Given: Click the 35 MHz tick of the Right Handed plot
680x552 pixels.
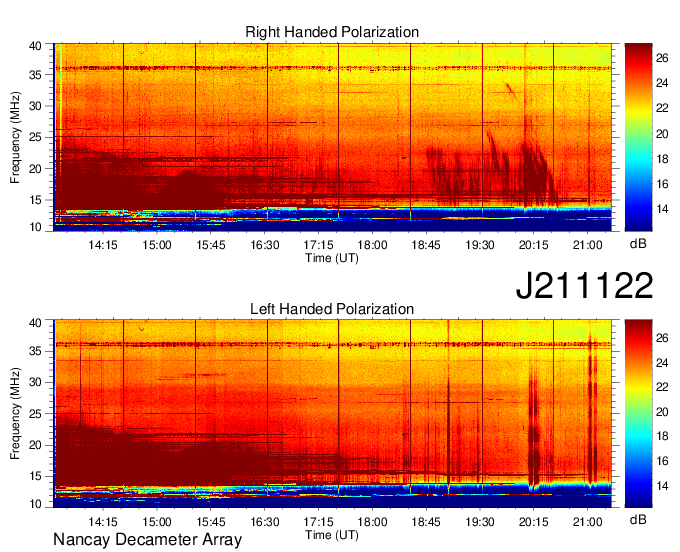Looking at the screenshot, I should pos(35,75).
